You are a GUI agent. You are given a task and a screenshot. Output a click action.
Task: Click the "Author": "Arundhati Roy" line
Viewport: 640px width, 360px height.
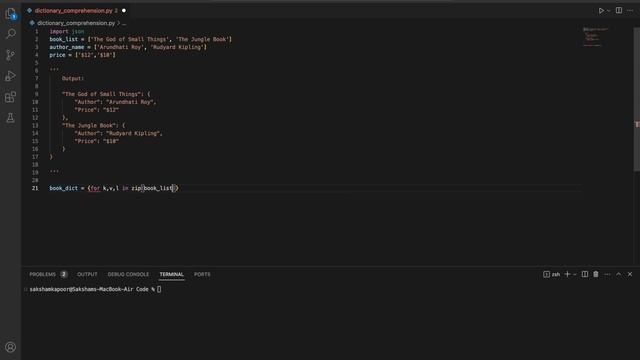click(x=115, y=102)
